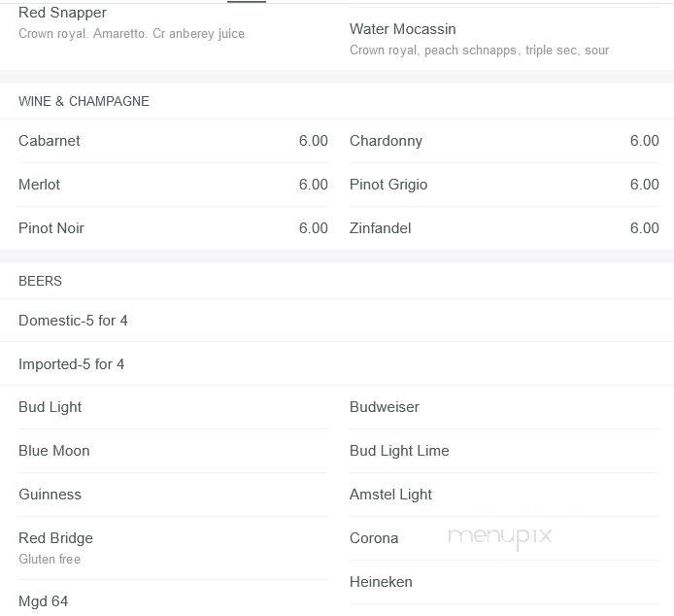Click Red Bridge gluten free beer
The image size is (674, 616).
55,538
